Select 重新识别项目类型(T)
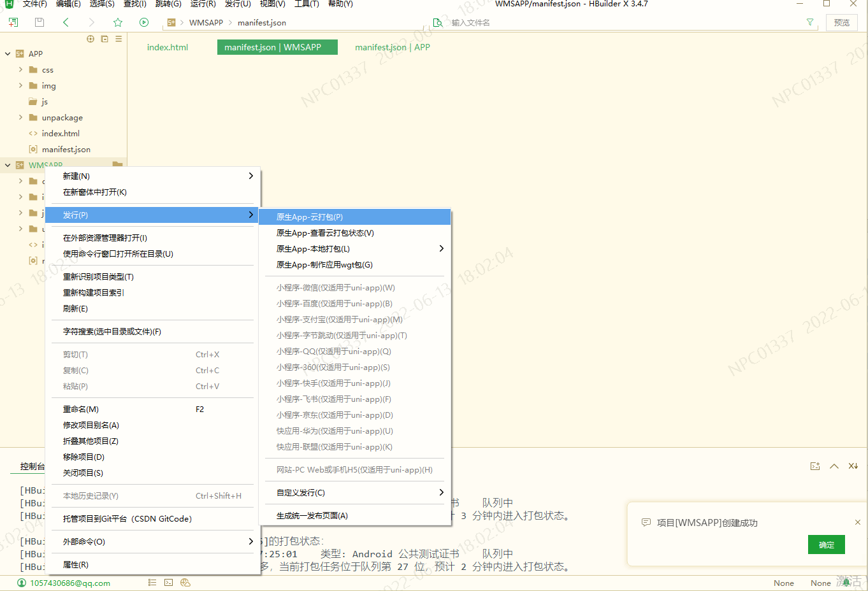868x591 pixels. click(153, 277)
